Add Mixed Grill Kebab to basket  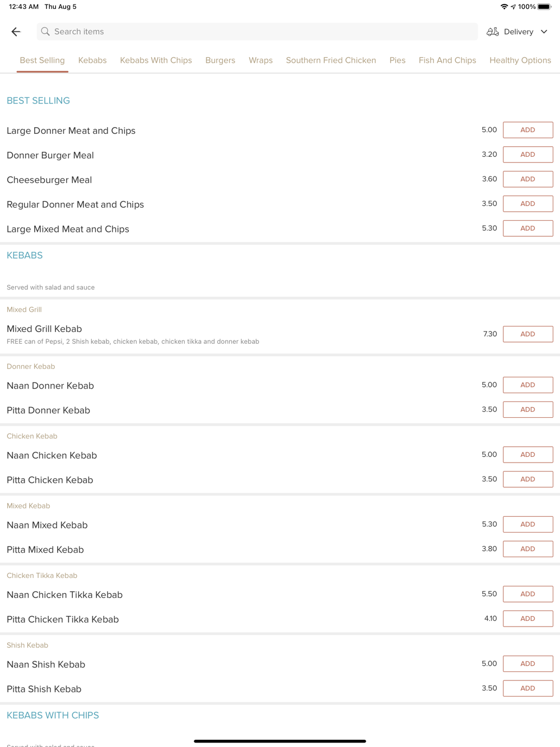[x=528, y=334]
